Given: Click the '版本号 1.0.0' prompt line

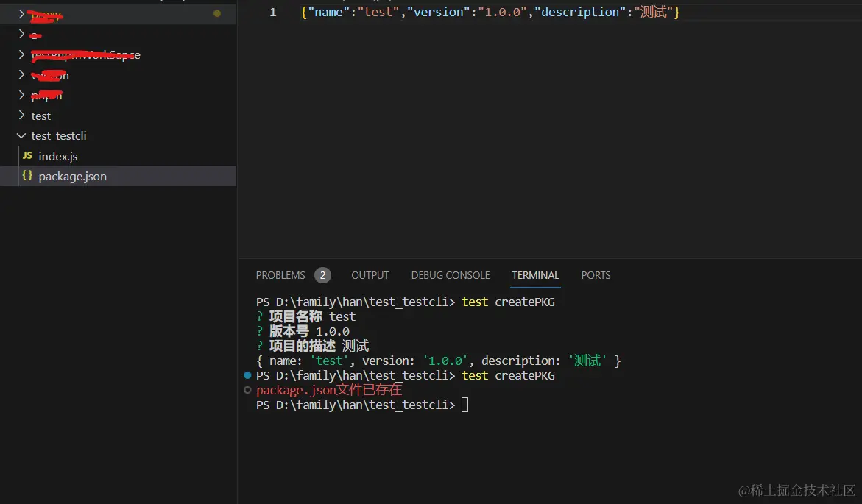Looking at the screenshot, I should pos(303,331).
